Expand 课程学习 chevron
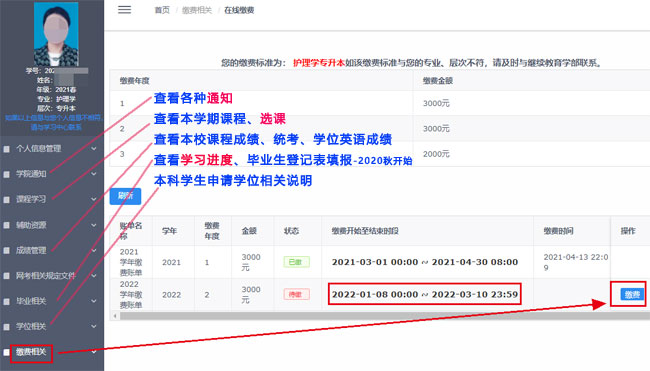Viewport: 650px width, 371px height. [x=94, y=199]
